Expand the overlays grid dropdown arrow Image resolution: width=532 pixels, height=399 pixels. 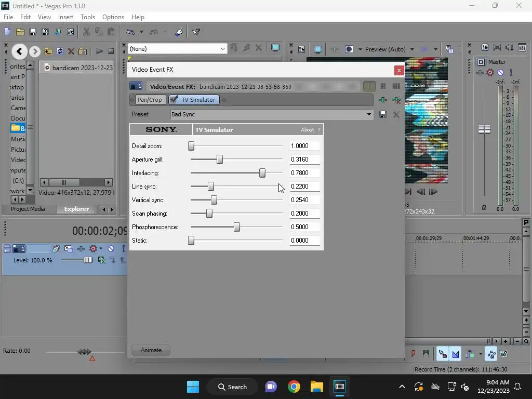(435, 49)
